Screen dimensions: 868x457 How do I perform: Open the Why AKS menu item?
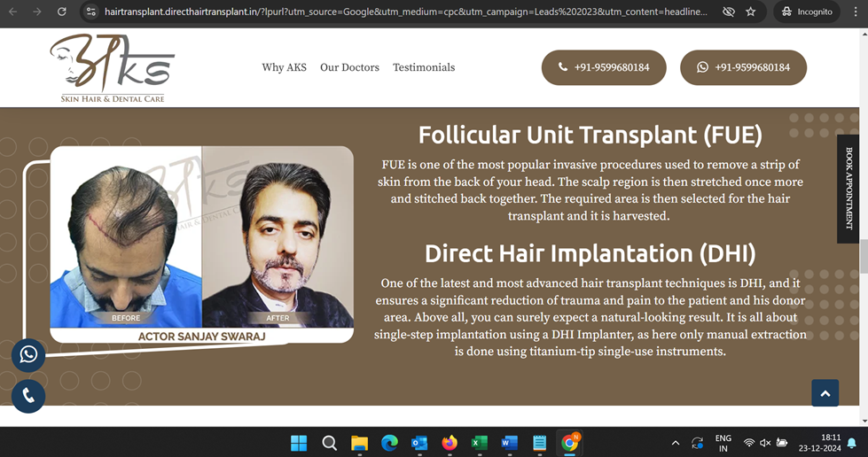pos(284,67)
